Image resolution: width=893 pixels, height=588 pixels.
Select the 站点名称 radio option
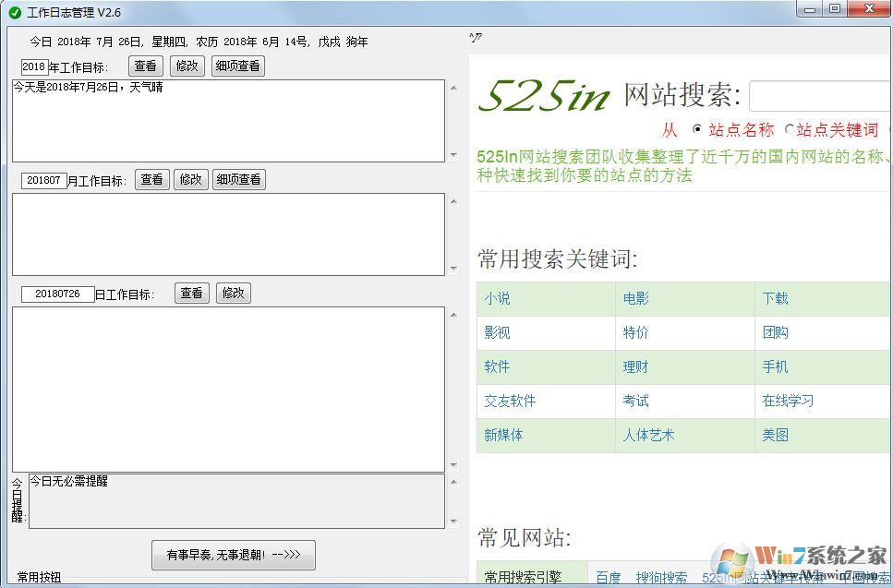[x=698, y=129]
